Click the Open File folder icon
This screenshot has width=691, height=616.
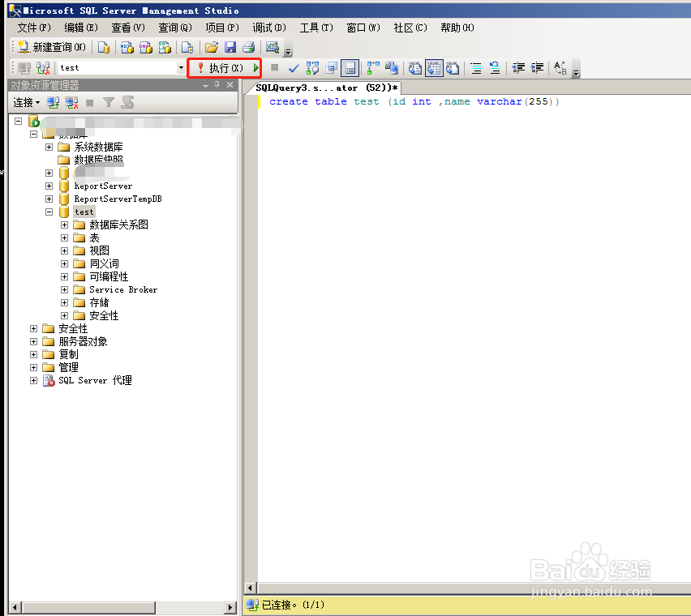212,47
